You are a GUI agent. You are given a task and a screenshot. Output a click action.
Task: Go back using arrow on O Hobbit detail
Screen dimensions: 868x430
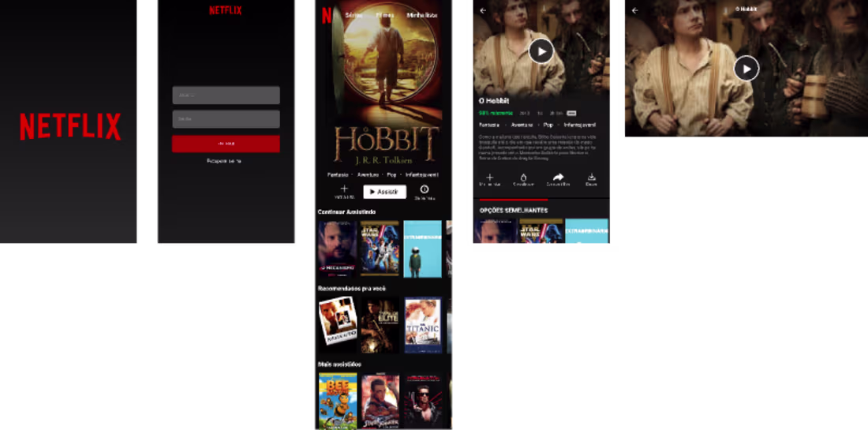[x=483, y=10]
